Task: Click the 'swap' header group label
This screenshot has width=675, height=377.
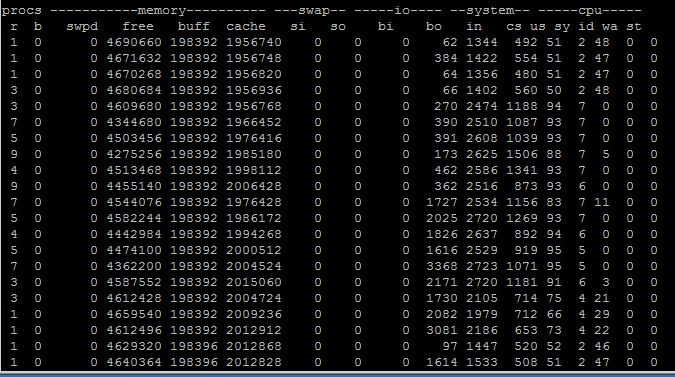Action: pos(314,10)
